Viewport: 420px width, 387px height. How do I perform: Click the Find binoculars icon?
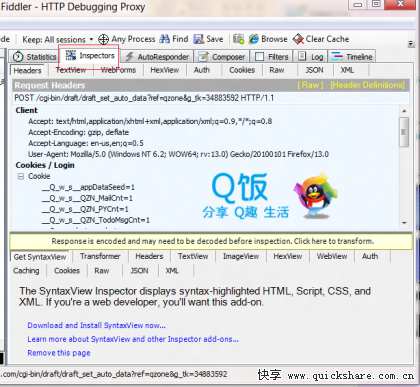(x=164, y=39)
